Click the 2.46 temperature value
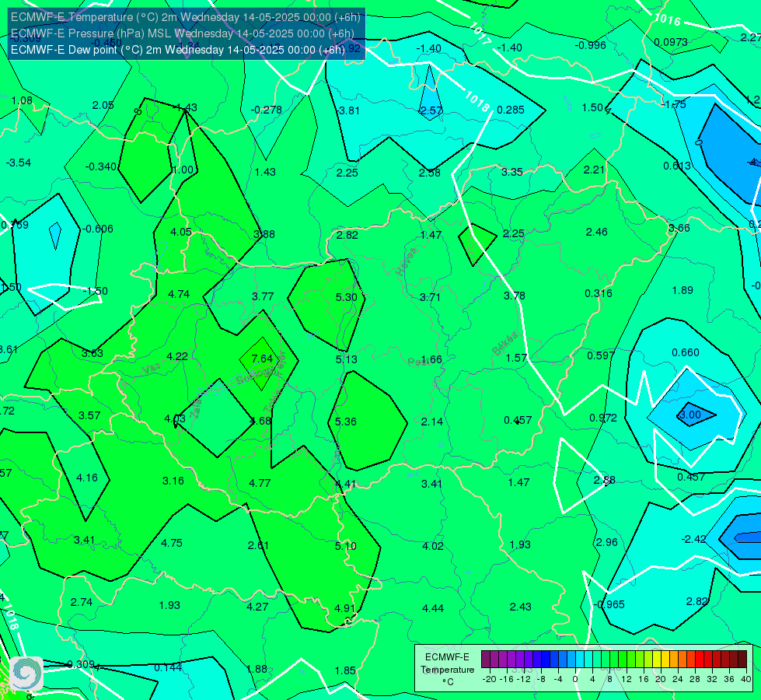The width and height of the screenshot is (761, 700). point(596,233)
